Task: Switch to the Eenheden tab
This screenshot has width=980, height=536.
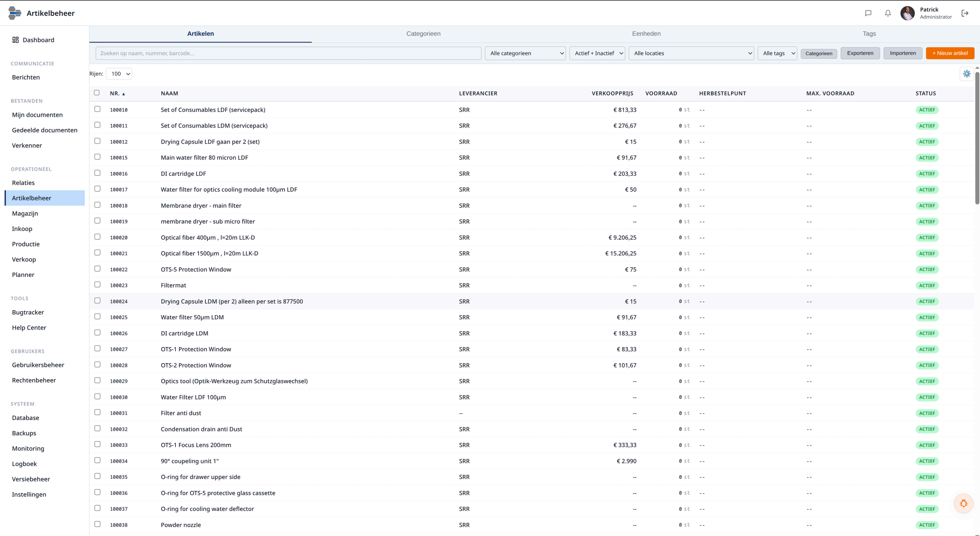Action: (646, 33)
